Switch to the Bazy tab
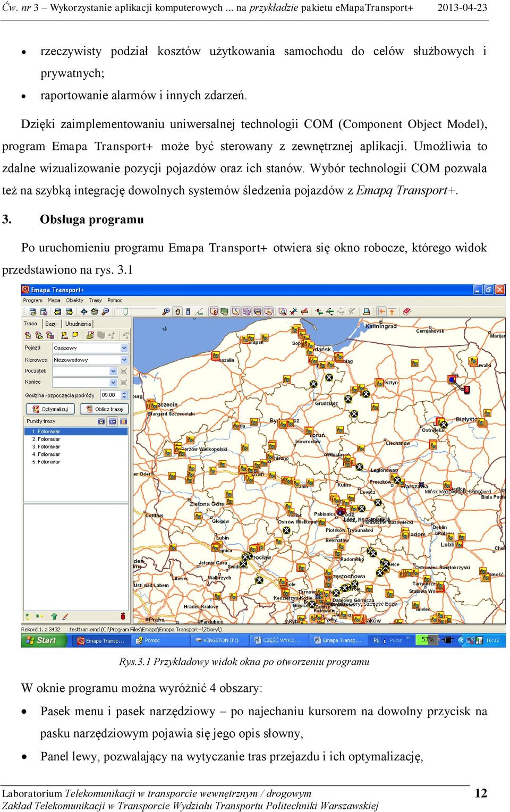510x812 pixels. tap(51, 324)
